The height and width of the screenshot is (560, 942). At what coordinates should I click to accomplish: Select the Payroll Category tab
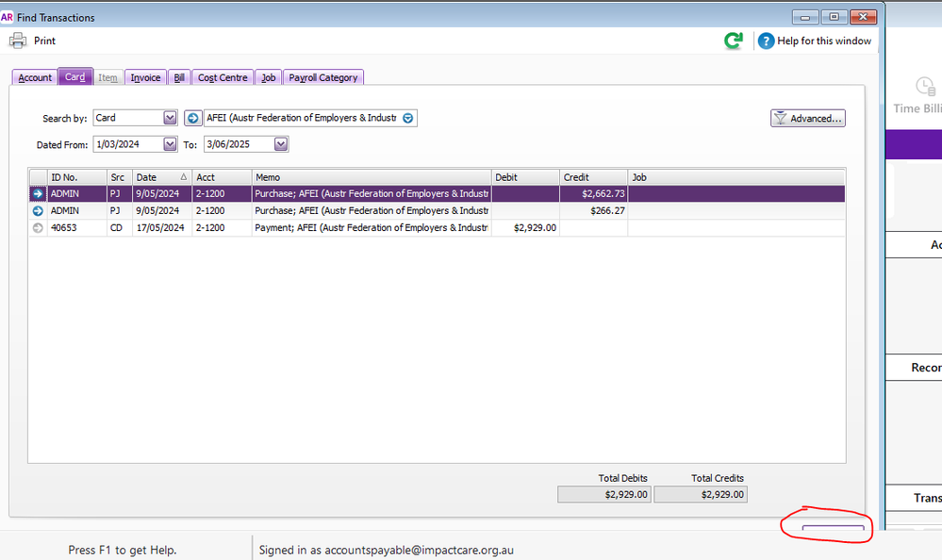(322, 77)
